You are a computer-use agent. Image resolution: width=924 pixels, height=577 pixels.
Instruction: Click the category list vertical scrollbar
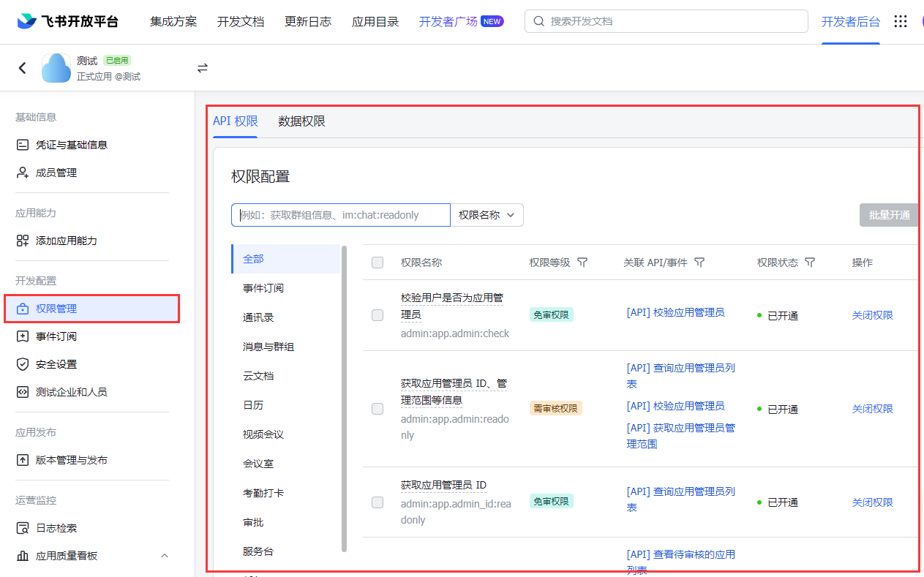[x=344, y=399]
